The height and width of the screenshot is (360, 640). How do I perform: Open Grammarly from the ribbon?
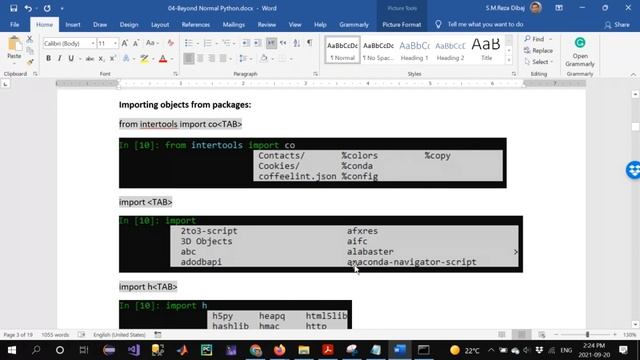click(580, 52)
